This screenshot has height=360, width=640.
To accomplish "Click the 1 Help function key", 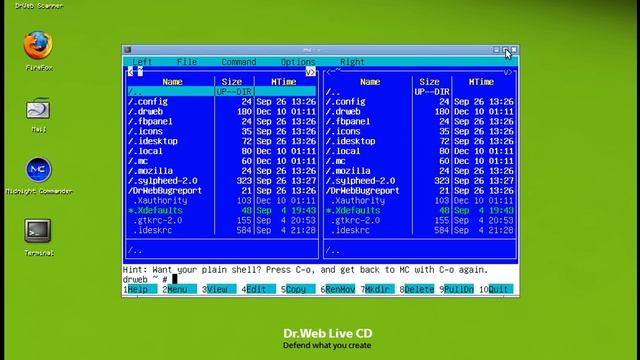I will pyautogui.click(x=140, y=289).
